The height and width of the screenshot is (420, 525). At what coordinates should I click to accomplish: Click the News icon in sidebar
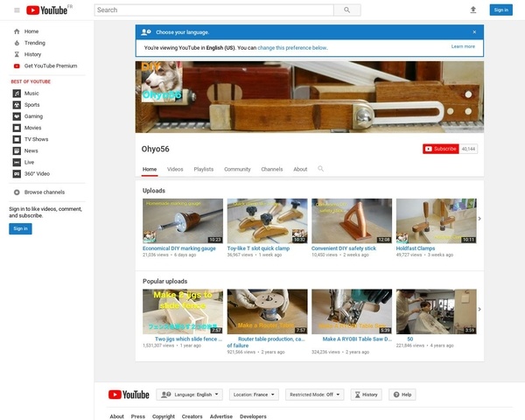(17, 150)
